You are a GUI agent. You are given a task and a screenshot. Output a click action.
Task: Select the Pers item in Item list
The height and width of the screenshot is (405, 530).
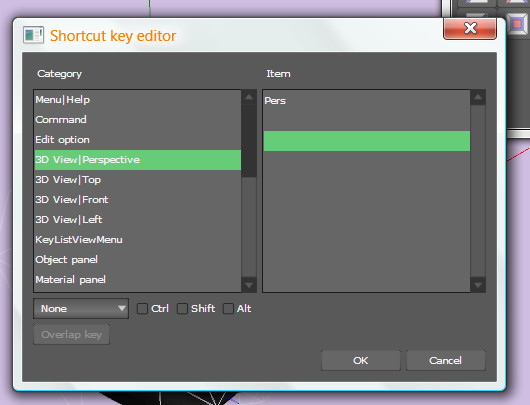(367, 101)
